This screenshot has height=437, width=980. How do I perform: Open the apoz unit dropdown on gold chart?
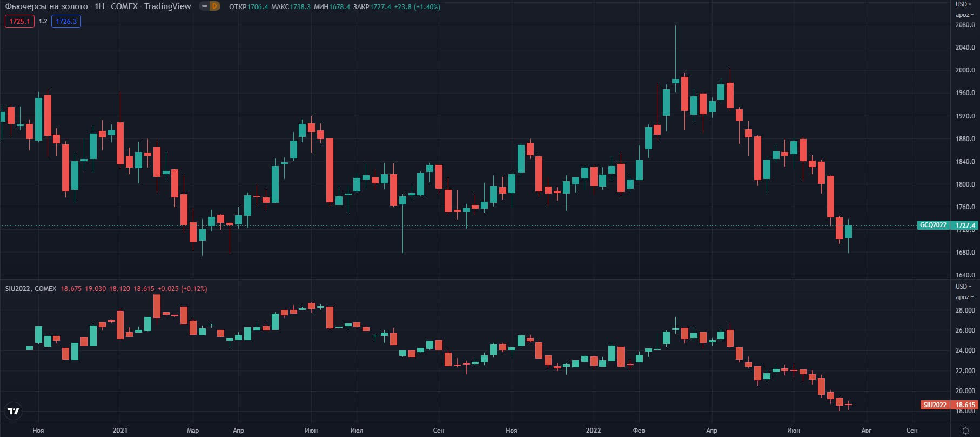pos(964,15)
